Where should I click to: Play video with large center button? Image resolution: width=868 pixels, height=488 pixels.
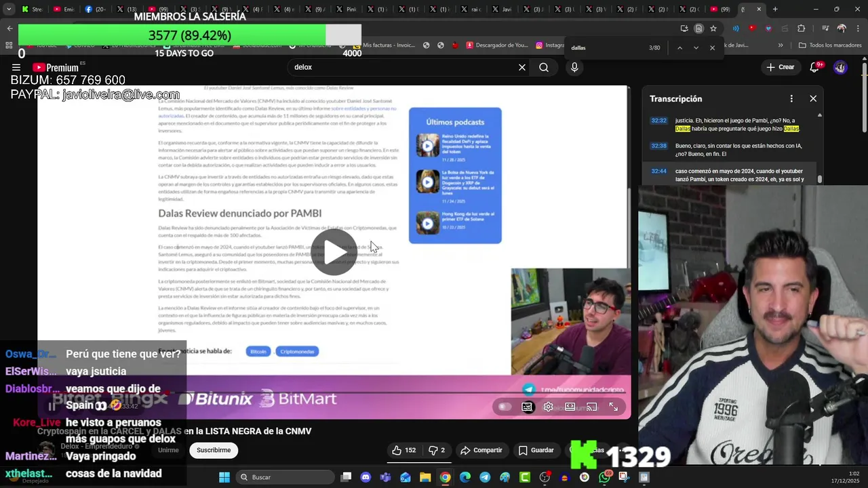[x=334, y=252]
